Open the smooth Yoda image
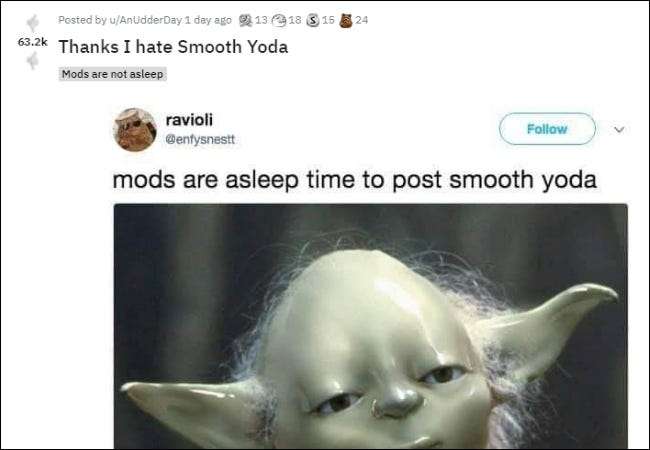650x450 pixels. pos(371,326)
